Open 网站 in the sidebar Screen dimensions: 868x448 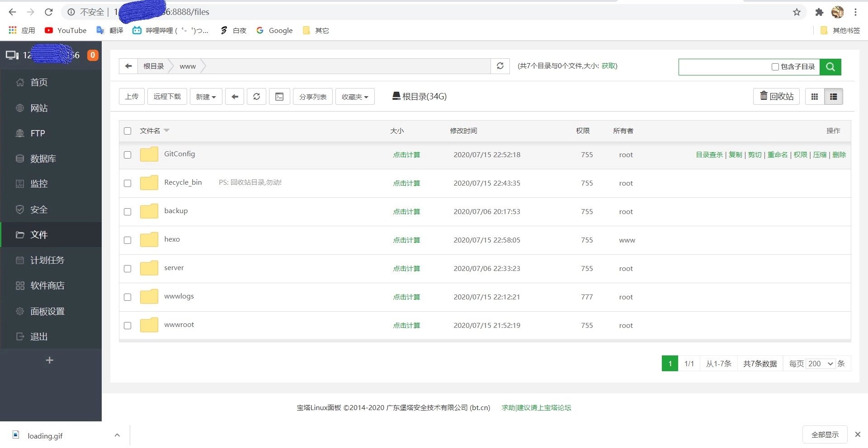[51, 108]
